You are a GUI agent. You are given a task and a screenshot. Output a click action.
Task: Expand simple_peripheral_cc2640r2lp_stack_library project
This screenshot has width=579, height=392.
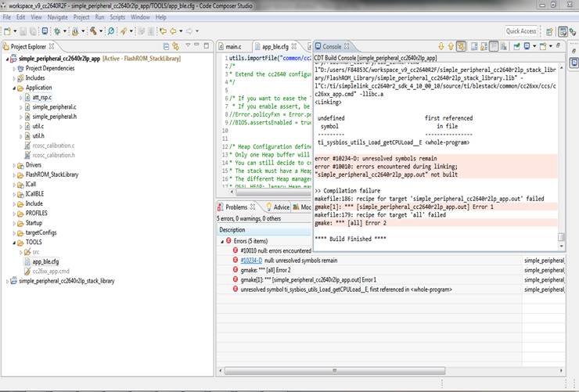[x=7, y=281]
